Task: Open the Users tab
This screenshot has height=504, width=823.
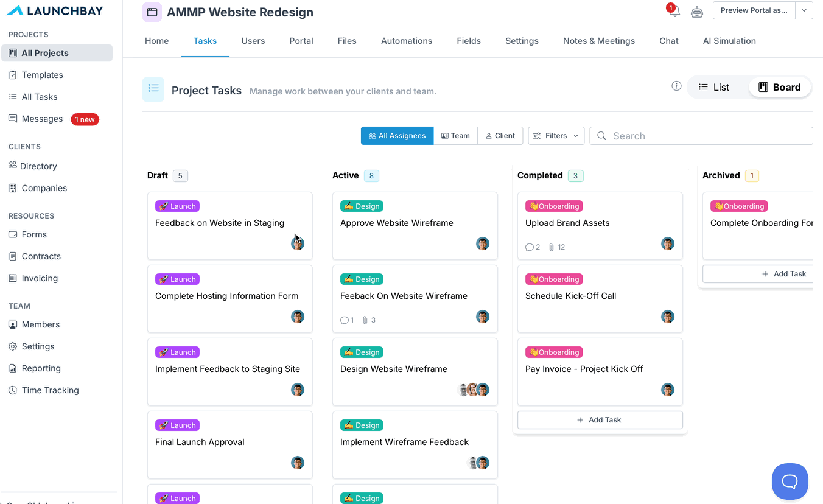Action: pyautogui.click(x=253, y=41)
